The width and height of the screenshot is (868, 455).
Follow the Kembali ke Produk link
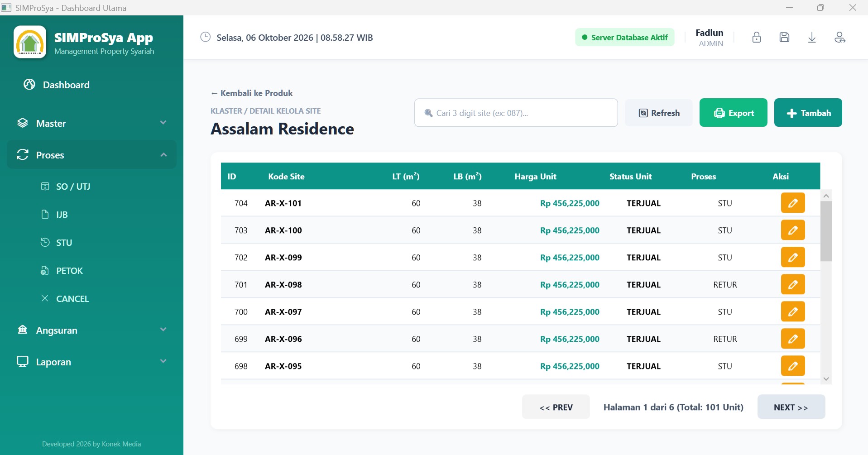click(x=252, y=93)
